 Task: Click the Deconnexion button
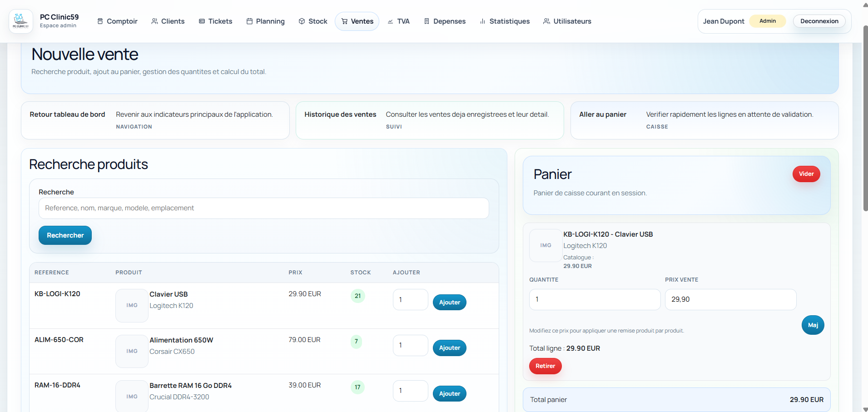pos(819,21)
